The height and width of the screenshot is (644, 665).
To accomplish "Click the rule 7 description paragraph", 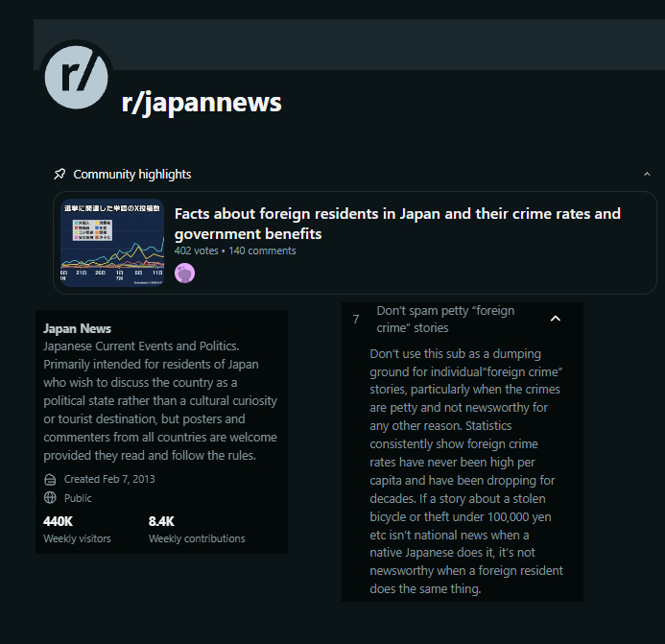I will click(466, 471).
